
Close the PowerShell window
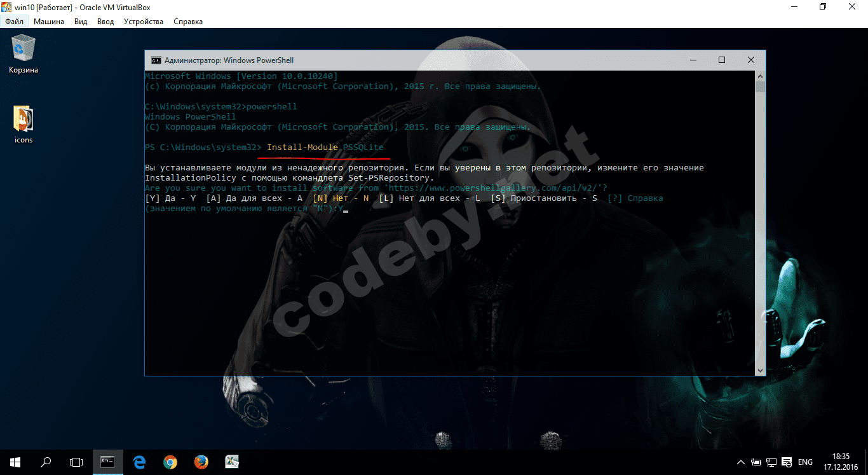click(751, 60)
